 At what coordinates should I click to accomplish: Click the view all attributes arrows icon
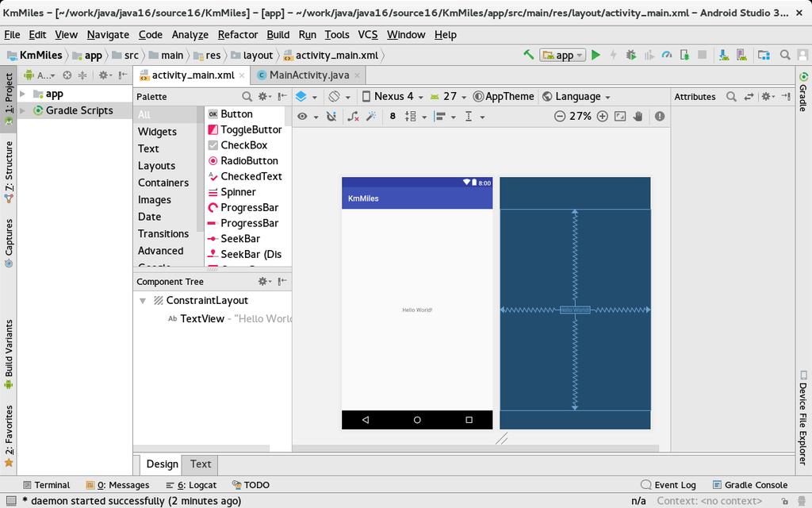point(749,96)
